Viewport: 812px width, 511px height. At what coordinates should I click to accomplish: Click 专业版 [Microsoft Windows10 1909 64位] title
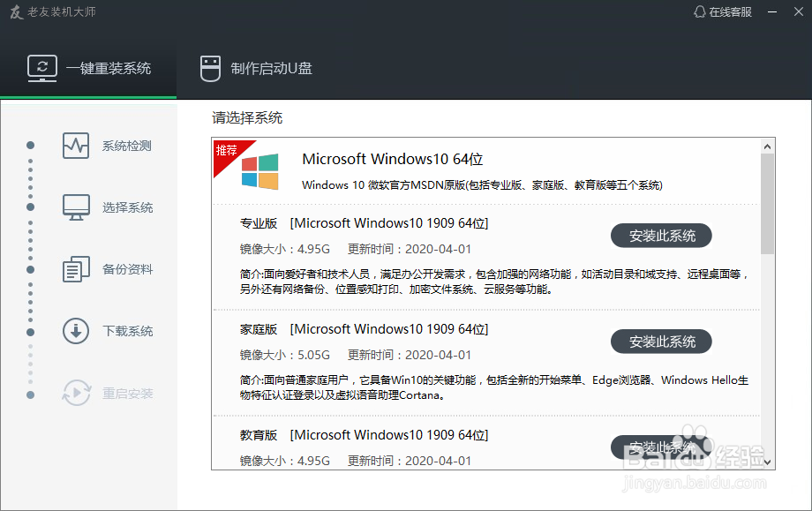[364, 223]
